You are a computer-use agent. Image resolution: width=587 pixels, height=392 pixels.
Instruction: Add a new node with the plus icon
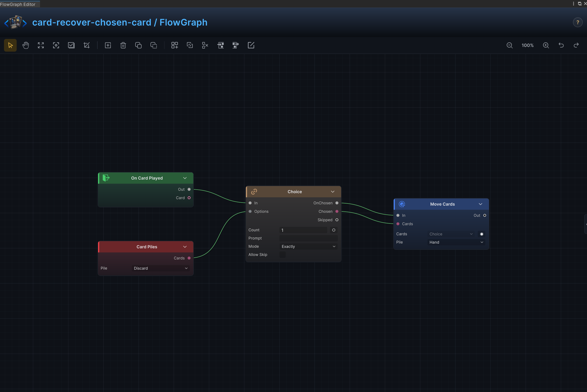coord(108,45)
